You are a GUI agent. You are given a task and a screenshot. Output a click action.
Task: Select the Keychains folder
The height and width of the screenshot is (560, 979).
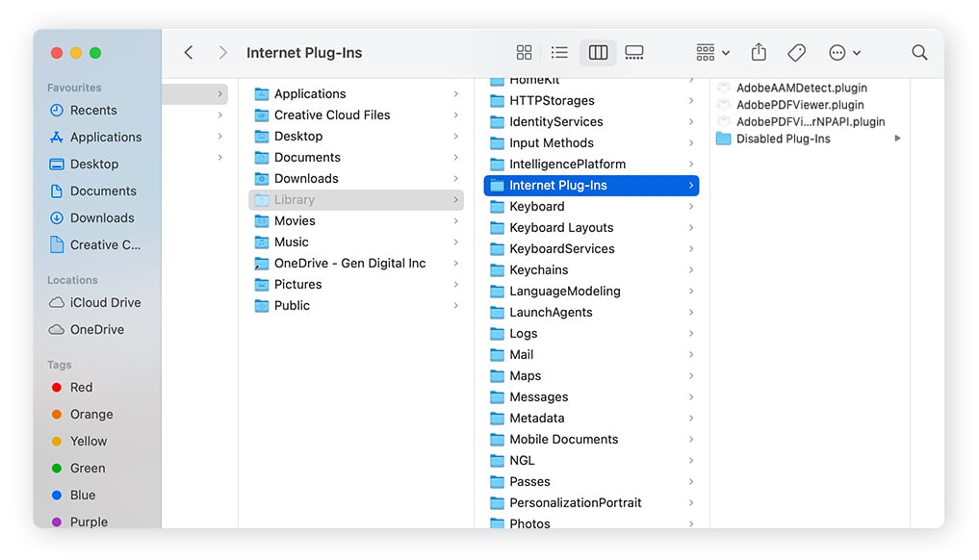point(591,269)
